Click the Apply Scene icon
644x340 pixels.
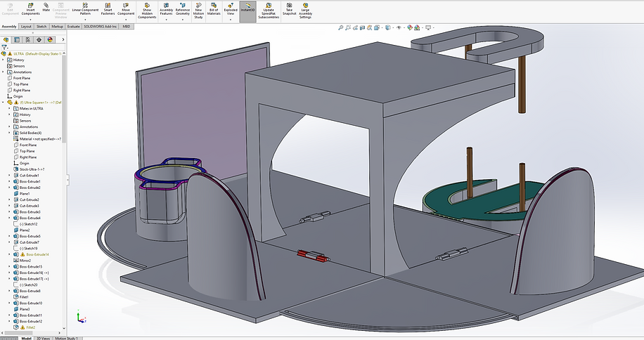[417, 28]
